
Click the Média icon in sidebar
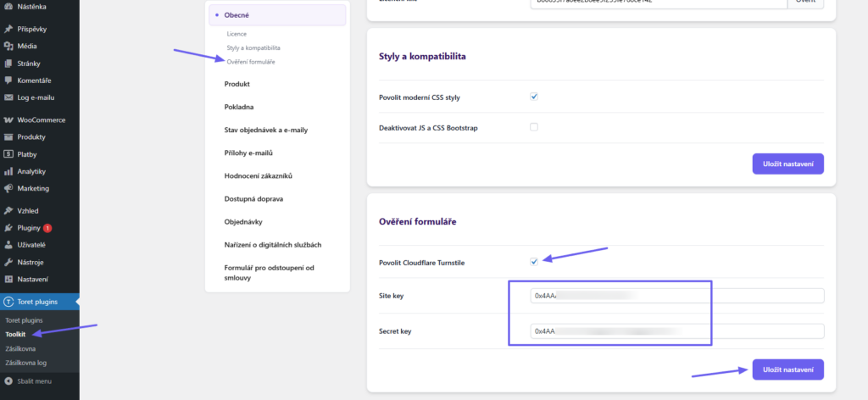click(8, 46)
